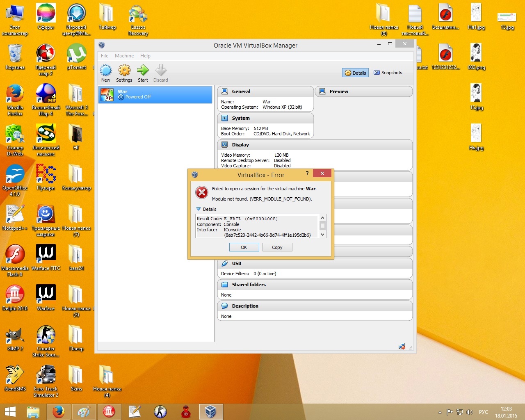Screen dimensions: 525x420
Task: Click the Сферы desktop icon
Action: [46, 16]
